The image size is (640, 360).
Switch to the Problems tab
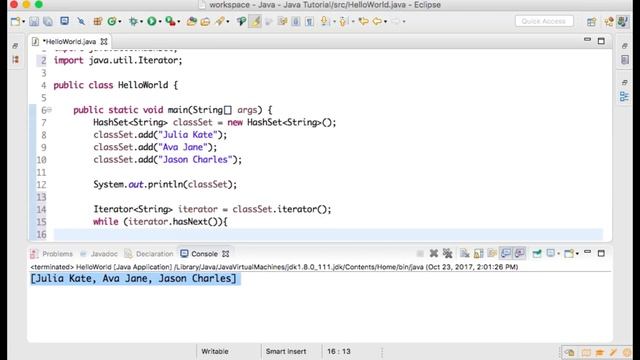52,253
